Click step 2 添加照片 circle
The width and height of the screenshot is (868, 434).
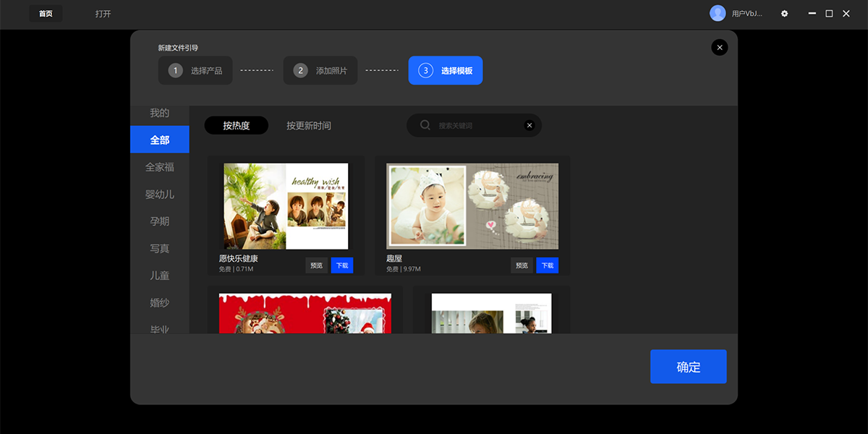[301, 71]
